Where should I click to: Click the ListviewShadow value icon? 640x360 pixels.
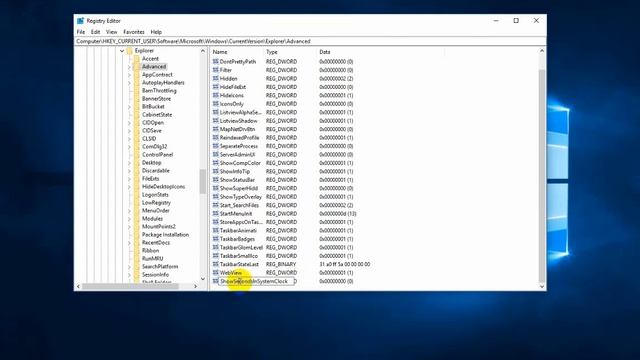[x=216, y=121]
